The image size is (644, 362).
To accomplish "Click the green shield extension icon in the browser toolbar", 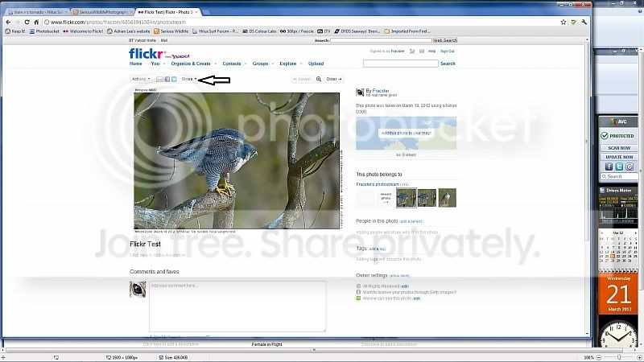I will click(x=574, y=23).
